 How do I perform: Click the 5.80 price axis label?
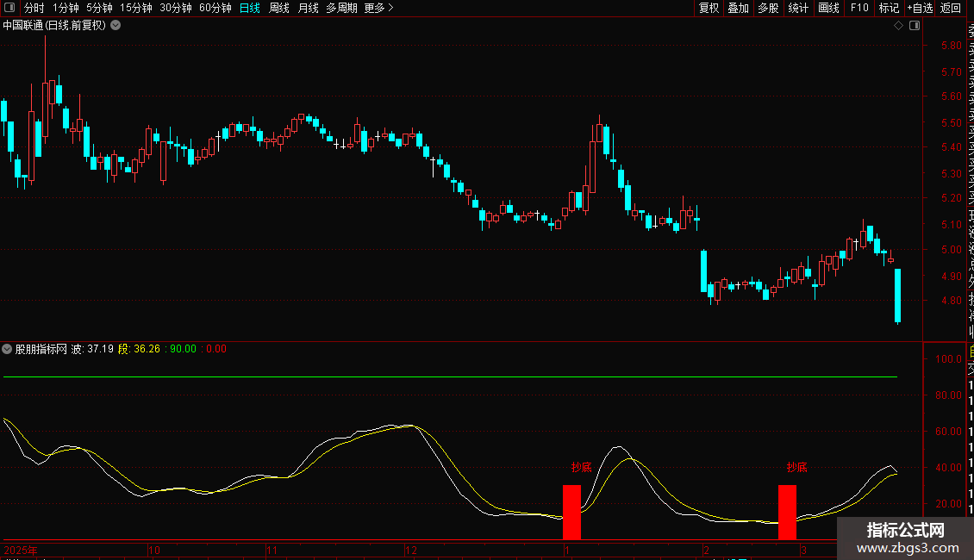[x=951, y=46]
